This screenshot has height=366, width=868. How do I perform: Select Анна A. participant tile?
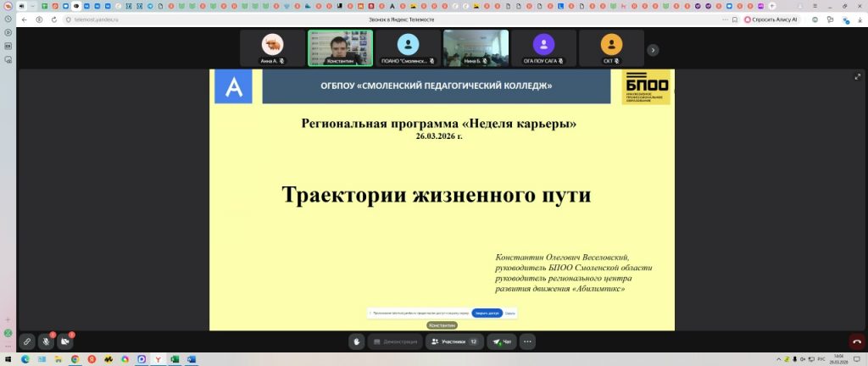click(x=272, y=48)
